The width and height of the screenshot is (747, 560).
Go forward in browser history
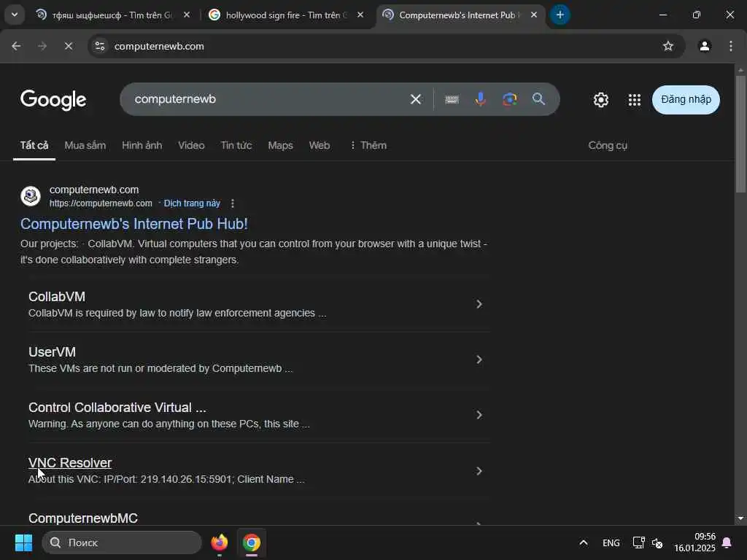click(x=42, y=46)
